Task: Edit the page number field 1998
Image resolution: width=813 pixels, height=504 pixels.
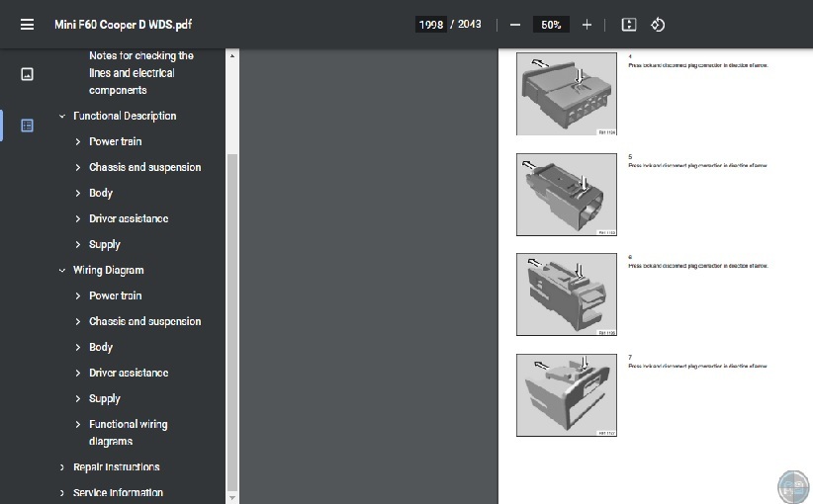Action: click(x=431, y=25)
